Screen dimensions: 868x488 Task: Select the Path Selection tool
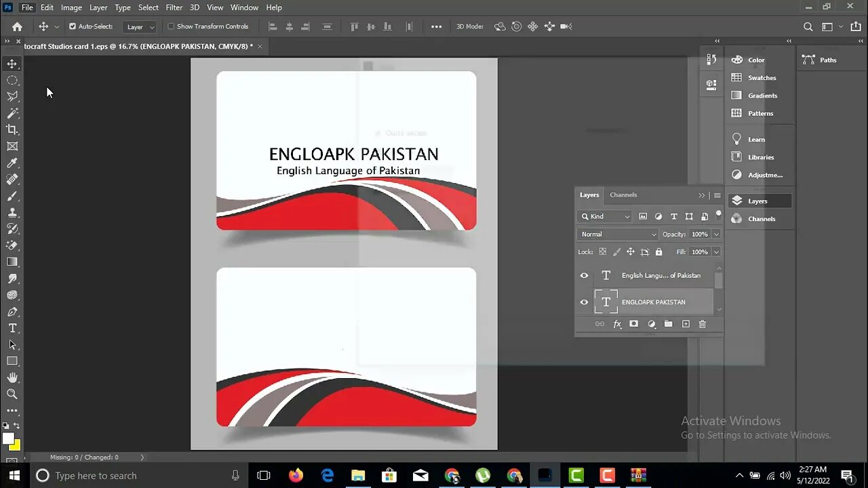tap(12, 344)
